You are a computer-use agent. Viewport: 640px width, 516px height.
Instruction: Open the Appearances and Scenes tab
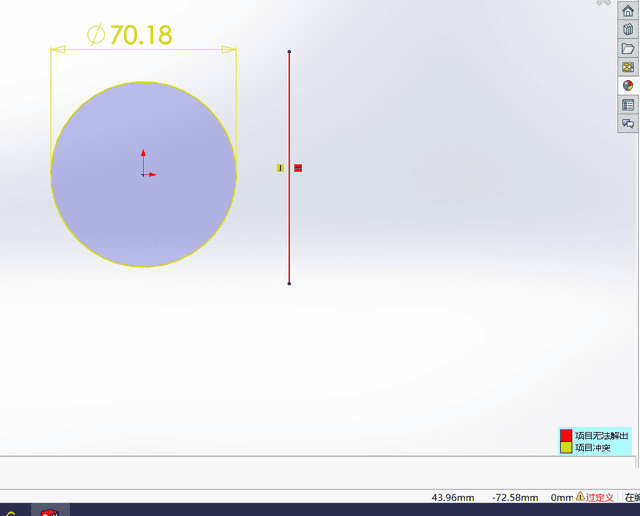628,86
